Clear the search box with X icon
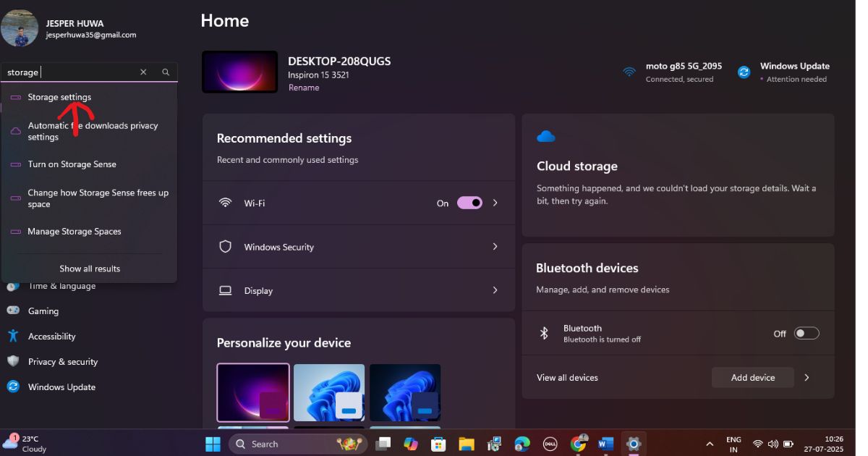Viewport: 868px width, 456px height. tap(143, 72)
